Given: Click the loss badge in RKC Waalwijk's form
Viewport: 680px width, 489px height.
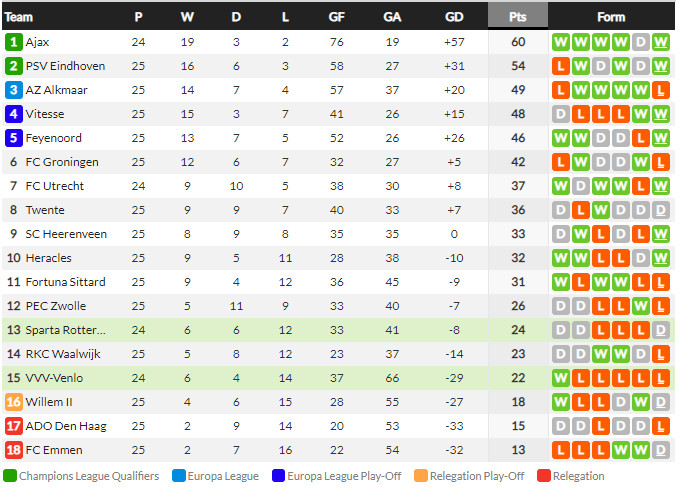Looking at the screenshot, I should point(661,354).
